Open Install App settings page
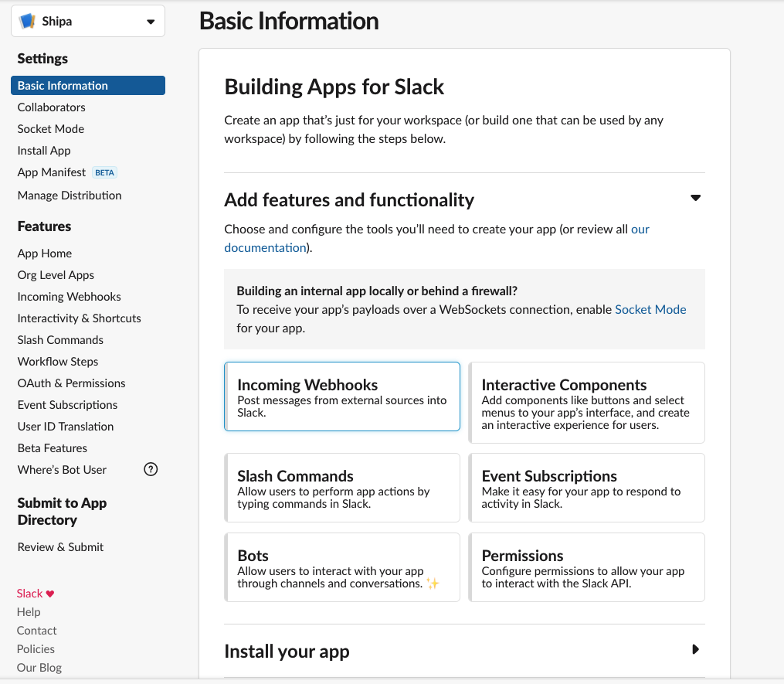 click(44, 151)
